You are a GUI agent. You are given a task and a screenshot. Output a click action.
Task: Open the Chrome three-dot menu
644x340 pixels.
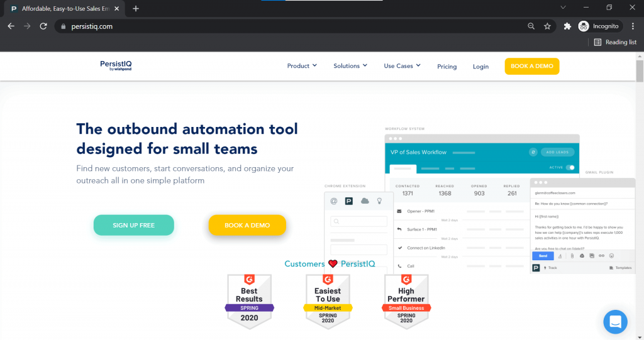pos(633,26)
